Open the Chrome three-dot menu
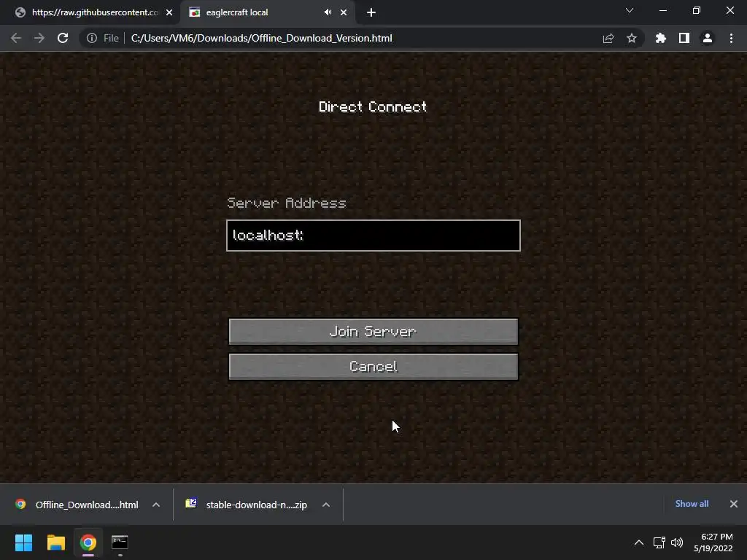The height and width of the screenshot is (560, 747). (731, 38)
